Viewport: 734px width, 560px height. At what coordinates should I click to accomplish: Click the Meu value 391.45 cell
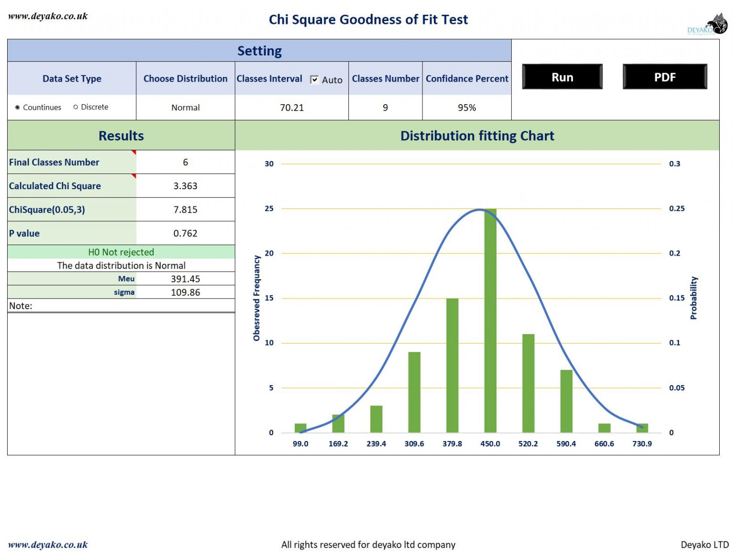185,279
